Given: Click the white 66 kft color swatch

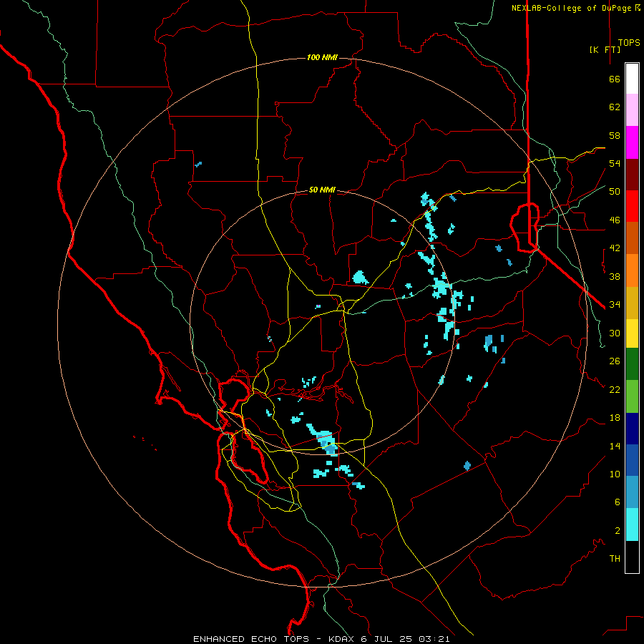Looking at the screenshot, I should [x=632, y=79].
